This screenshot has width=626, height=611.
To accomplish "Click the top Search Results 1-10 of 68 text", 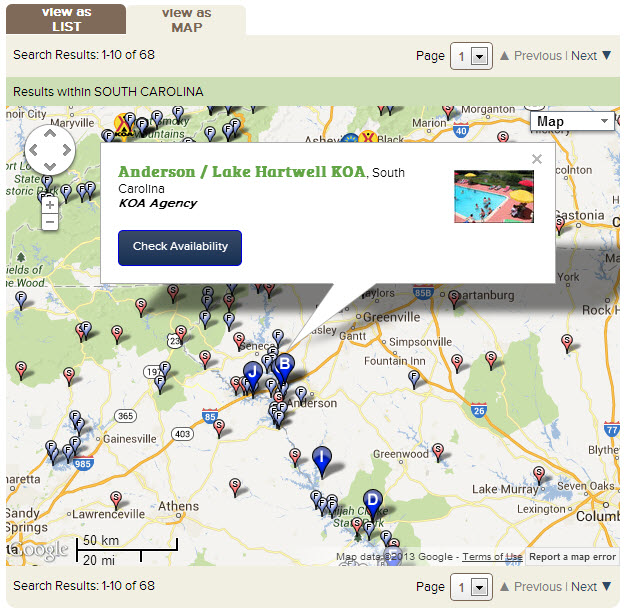I will coord(84,54).
